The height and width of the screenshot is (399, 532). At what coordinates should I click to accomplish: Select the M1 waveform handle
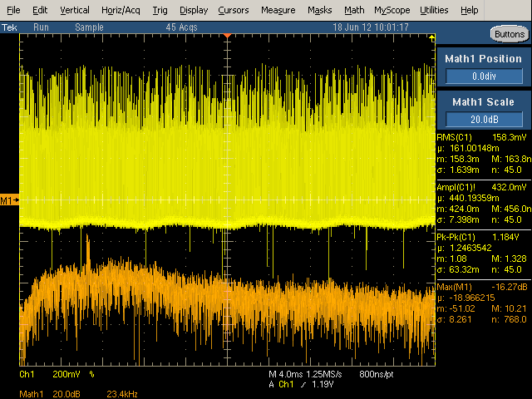[8, 200]
